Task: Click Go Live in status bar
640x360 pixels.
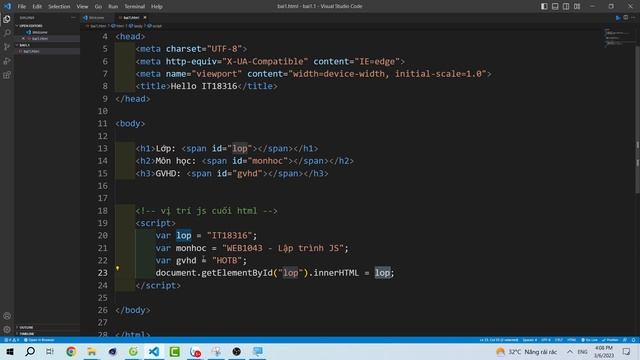Action: click(x=589, y=340)
